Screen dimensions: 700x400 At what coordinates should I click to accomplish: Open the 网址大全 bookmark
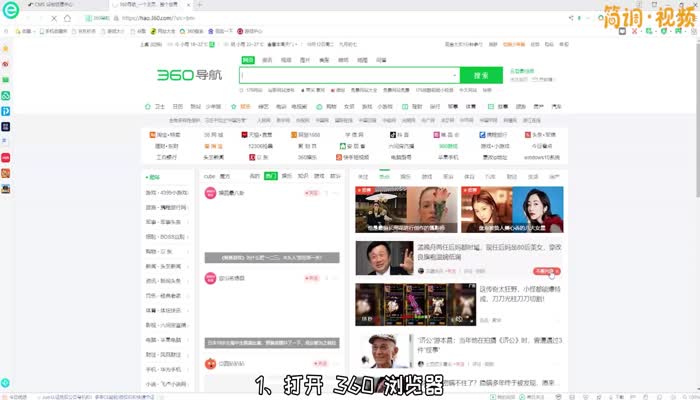click(x=163, y=31)
